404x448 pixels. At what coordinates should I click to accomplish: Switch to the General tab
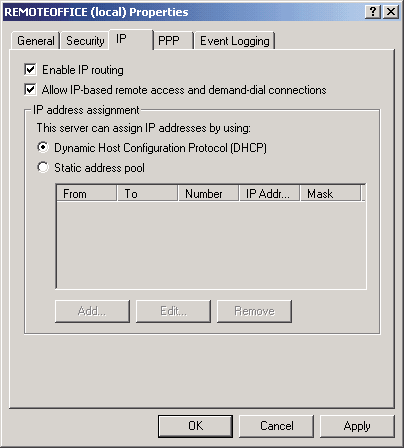(36, 41)
